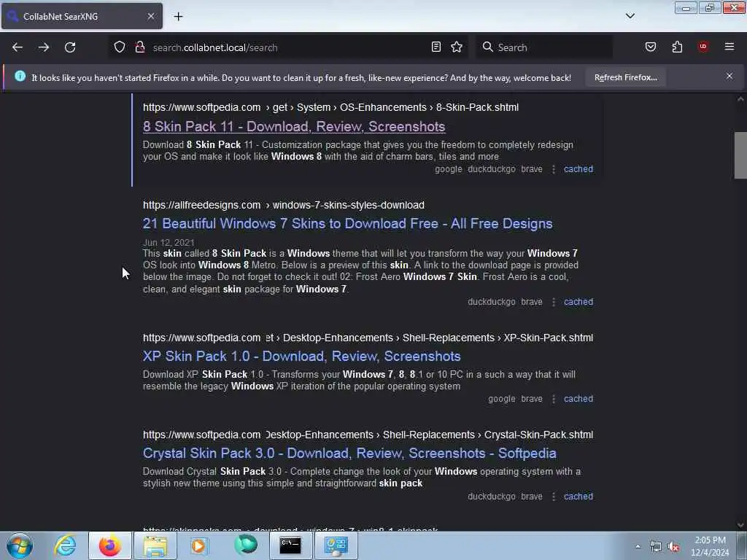Screen dimensions: 747x560
Task: Click the scrollbar up arrow
Action: [740, 99]
